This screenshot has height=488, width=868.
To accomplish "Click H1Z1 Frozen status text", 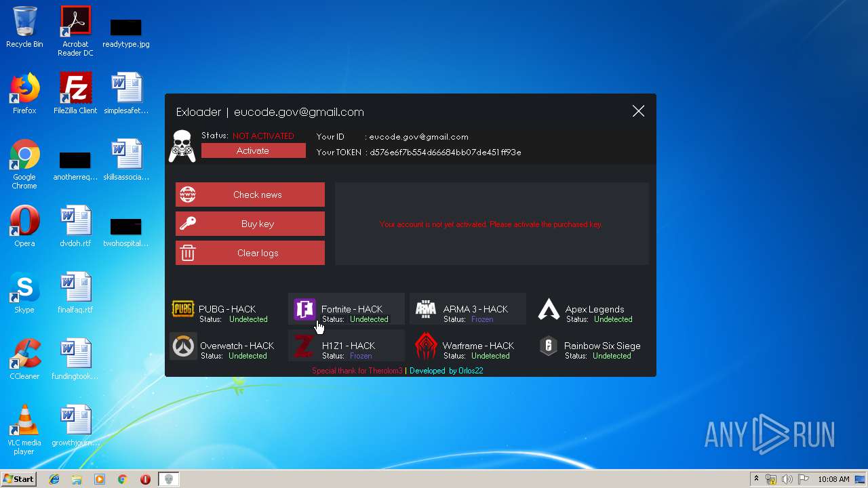I will (361, 356).
